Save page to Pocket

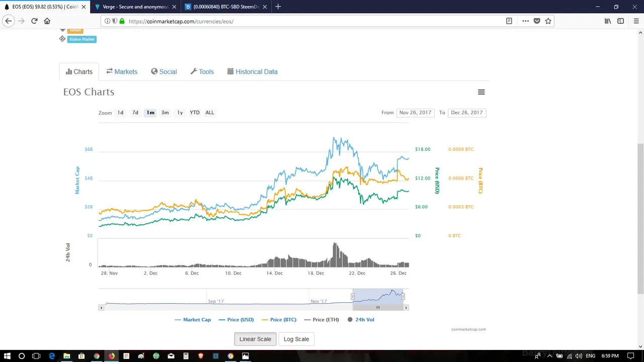(537, 21)
